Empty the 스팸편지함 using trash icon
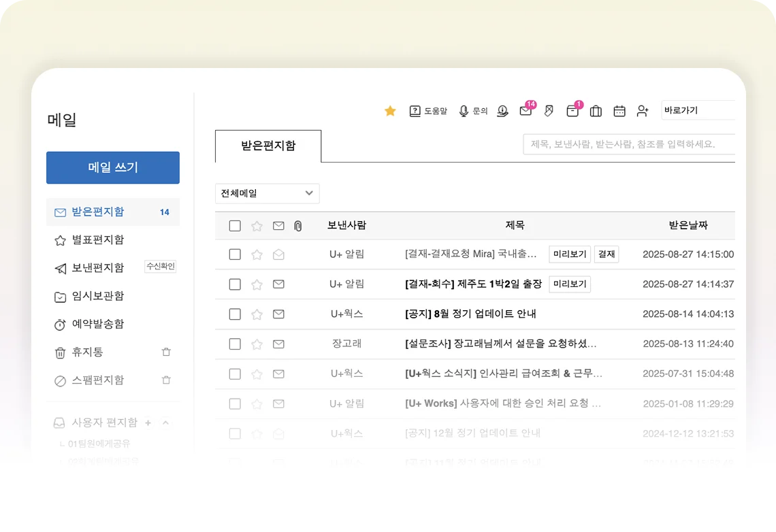 point(166,380)
